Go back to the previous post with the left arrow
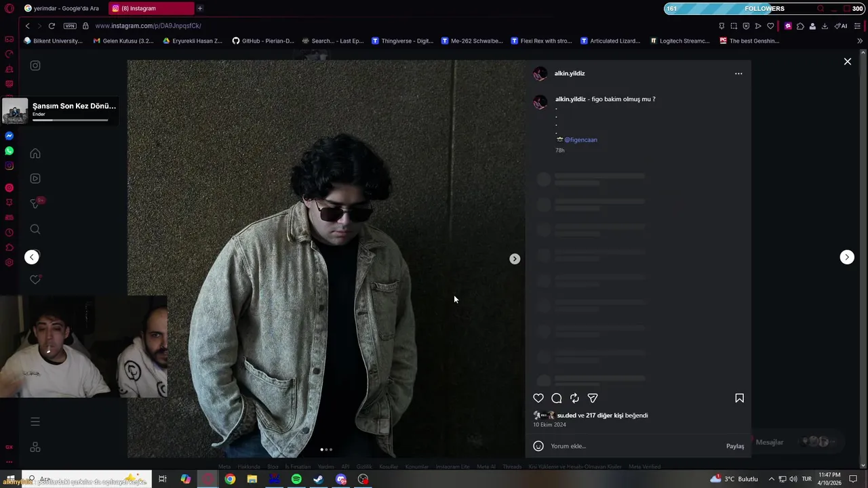 (x=32, y=257)
